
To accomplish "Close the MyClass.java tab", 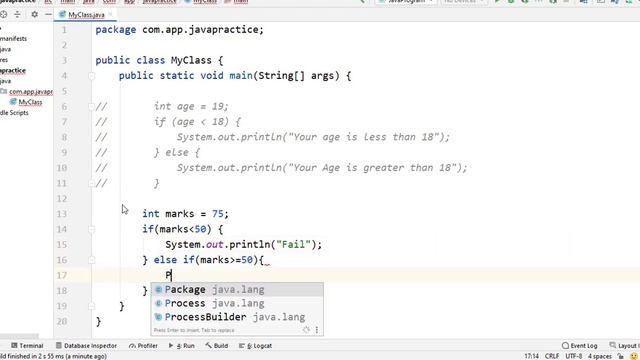I will pos(110,15).
